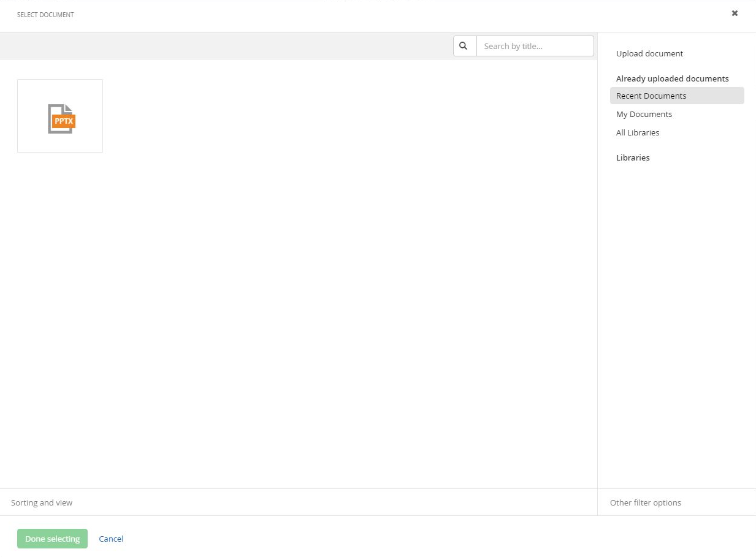
Task: Click the Already uploaded documents heading
Action: [x=673, y=79]
